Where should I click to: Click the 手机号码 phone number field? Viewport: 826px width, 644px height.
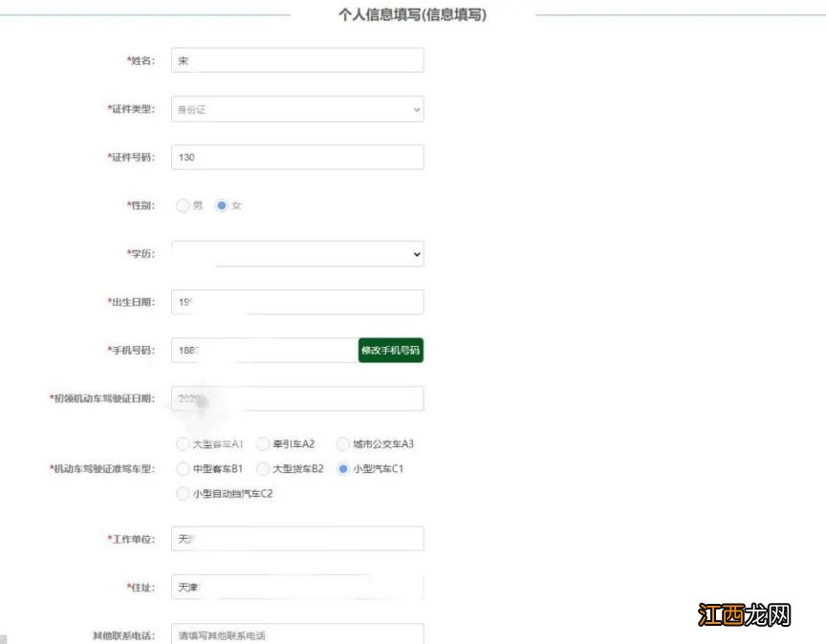click(258, 350)
